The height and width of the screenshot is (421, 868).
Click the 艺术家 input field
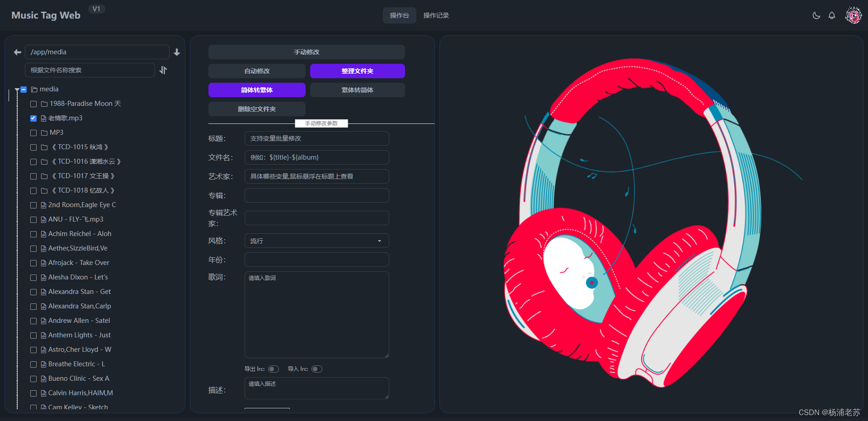click(x=316, y=176)
